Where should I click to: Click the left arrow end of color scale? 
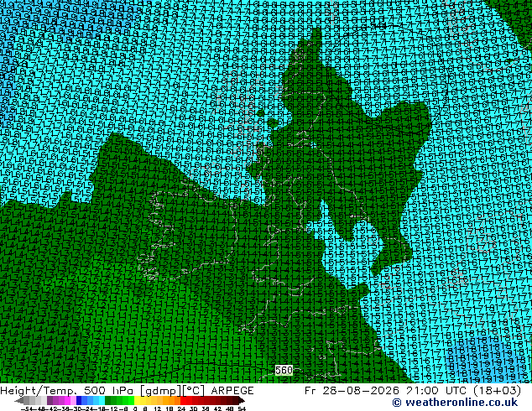(19, 400)
